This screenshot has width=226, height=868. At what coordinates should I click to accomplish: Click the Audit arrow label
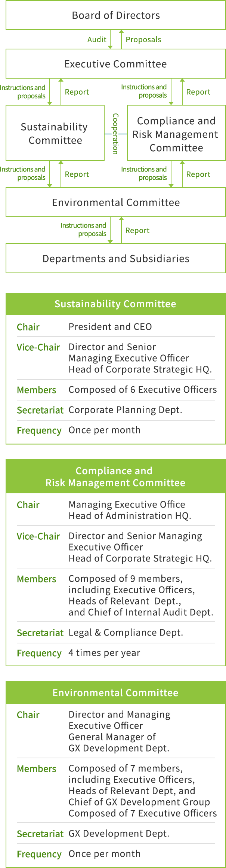tap(97, 39)
